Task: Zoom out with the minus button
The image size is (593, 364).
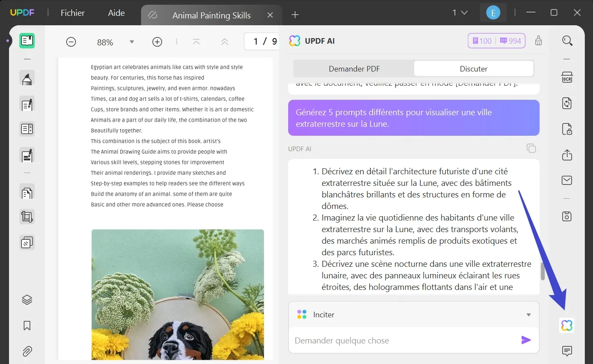Action: tap(71, 42)
